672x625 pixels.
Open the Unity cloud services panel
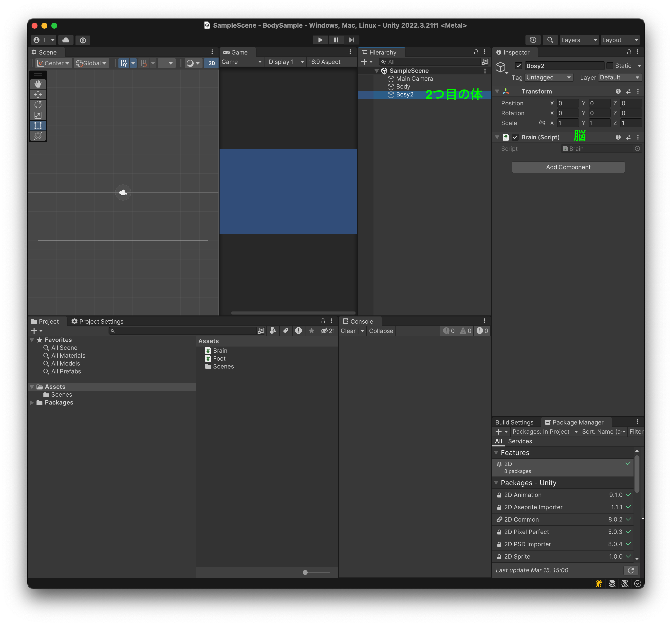tap(66, 40)
